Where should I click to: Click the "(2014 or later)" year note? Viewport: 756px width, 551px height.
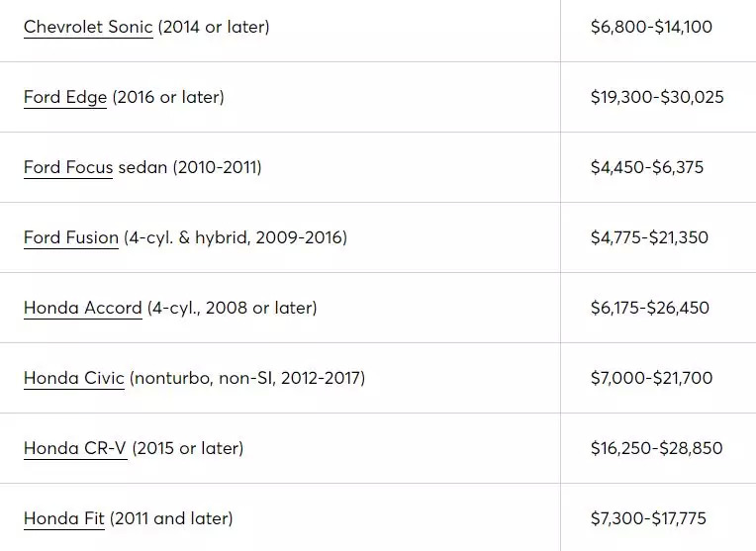(214, 27)
